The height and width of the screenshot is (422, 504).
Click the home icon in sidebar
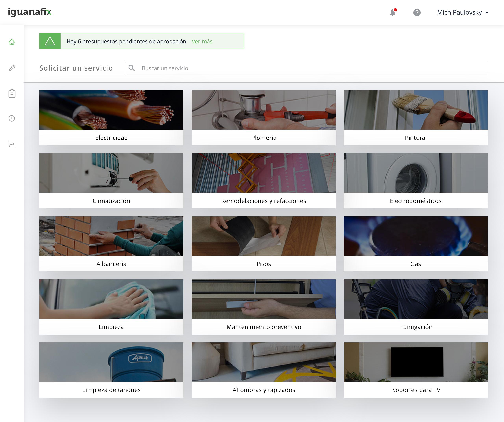click(12, 42)
